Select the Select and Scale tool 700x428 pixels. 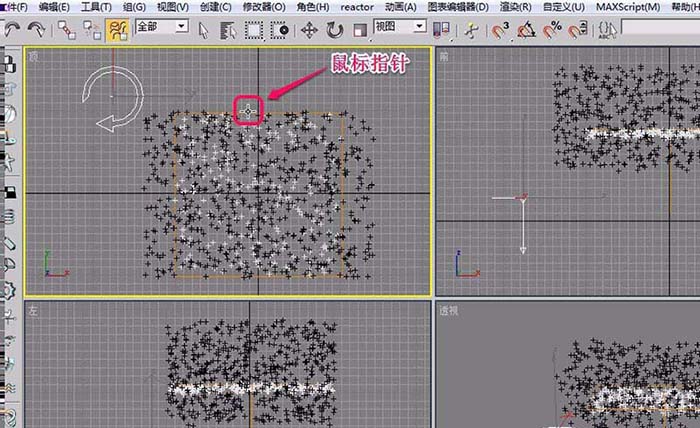pos(360,30)
